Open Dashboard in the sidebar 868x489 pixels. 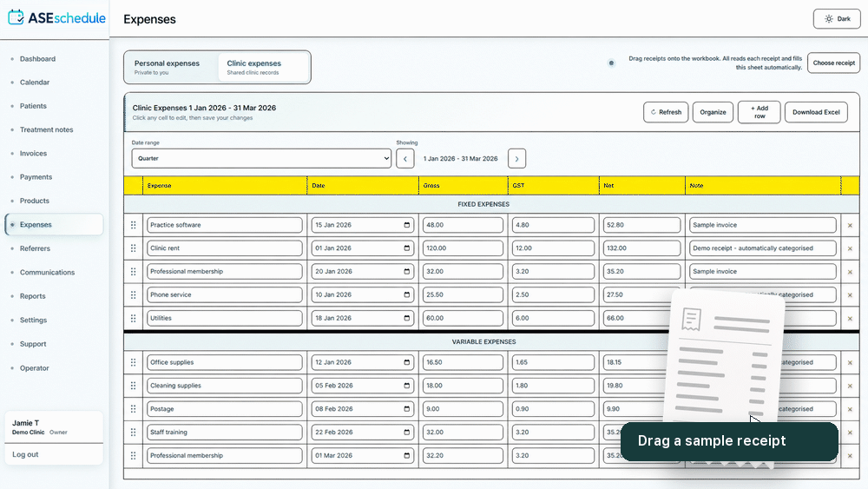point(37,59)
